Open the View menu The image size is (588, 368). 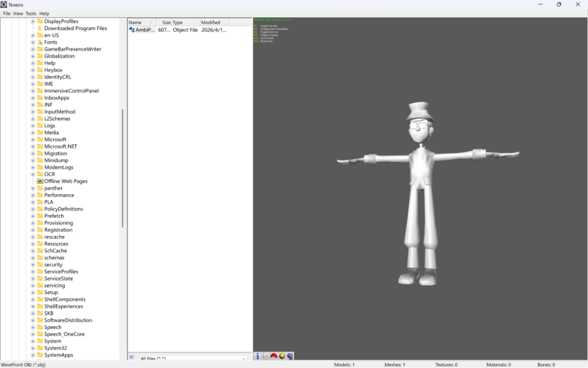(x=18, y=14)
